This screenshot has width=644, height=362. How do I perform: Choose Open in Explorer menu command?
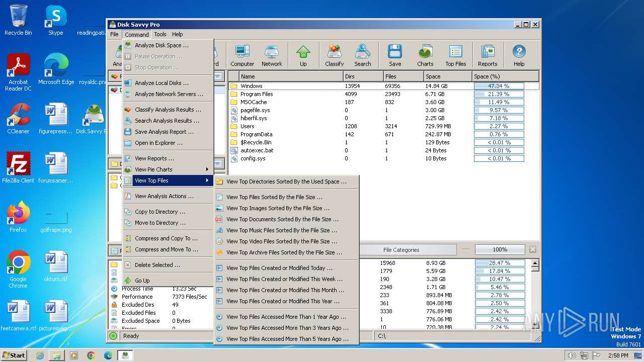[x=168, y=143]
